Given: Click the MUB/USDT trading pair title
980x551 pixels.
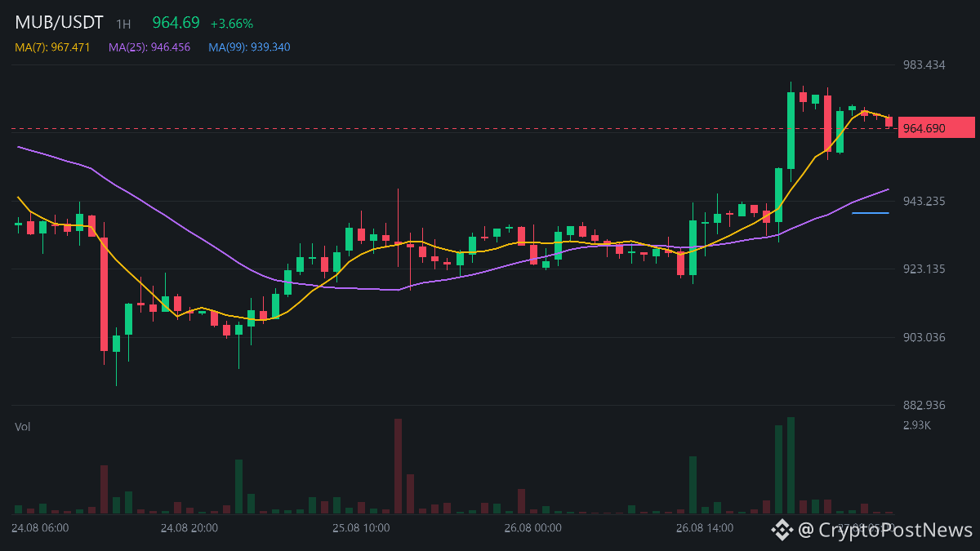Looking at the screenshot, I should [x=60, y=23].
